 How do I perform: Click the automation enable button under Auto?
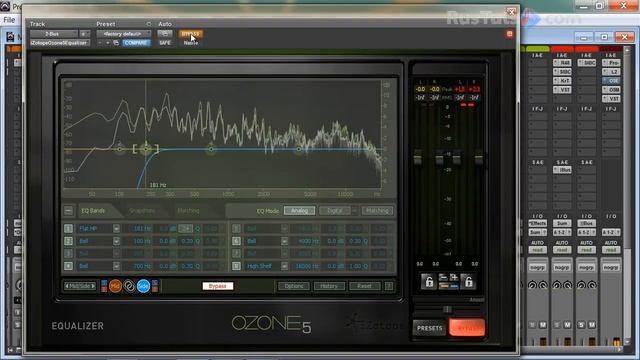(x=164, y=34)
